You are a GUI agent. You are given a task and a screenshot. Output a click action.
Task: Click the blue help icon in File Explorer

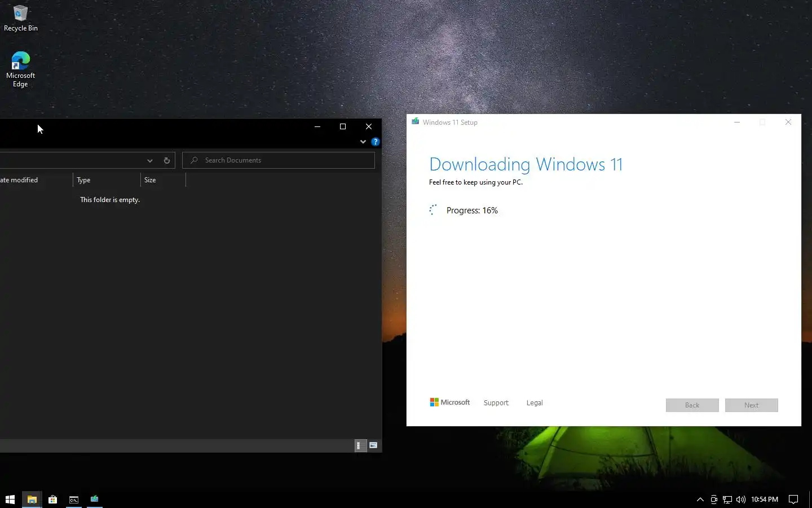376,142
